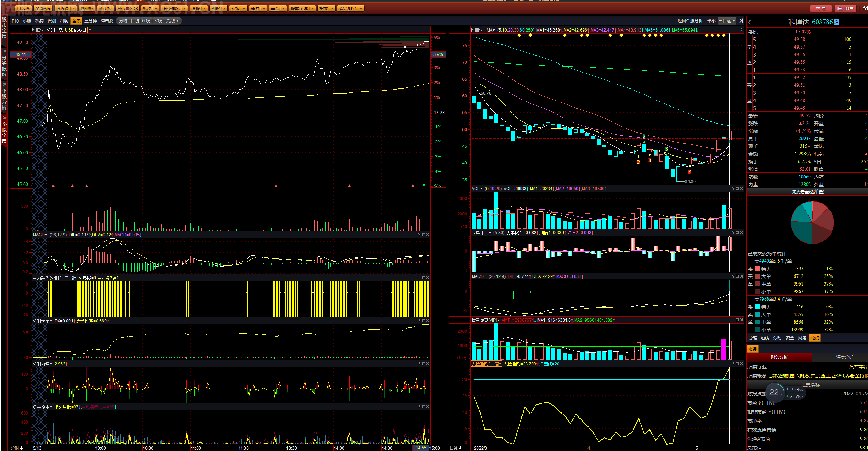Open help for the VOL indicator panel
The height and width of the screenshot is (451, 868).
733,189
